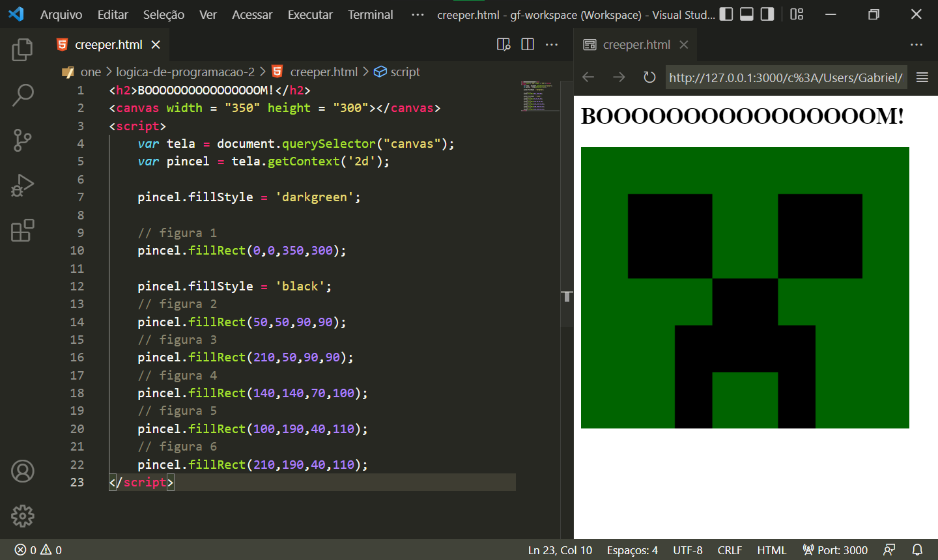Expand the hidden menus ellipsis in menu bar
The height and width of the screenshot is (560, 938).
coord(418,14)
